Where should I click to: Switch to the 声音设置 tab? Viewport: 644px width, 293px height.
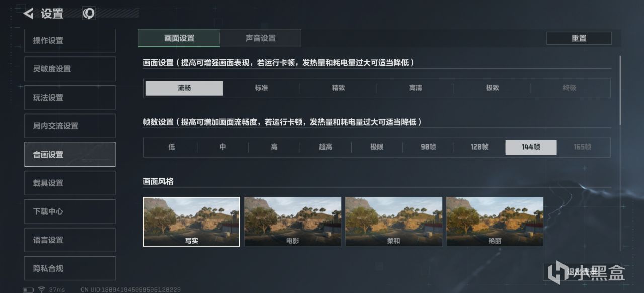(260, 38)
